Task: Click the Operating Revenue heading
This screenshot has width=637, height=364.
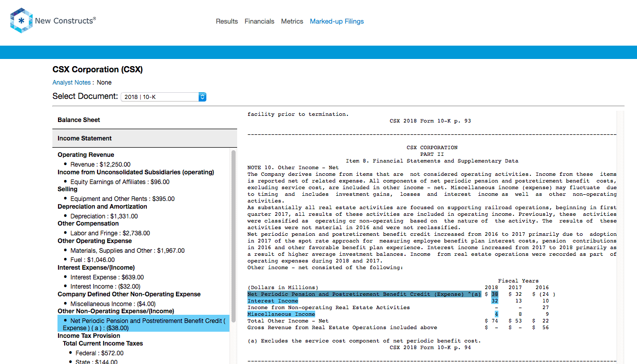Action: tap(86, 155)
